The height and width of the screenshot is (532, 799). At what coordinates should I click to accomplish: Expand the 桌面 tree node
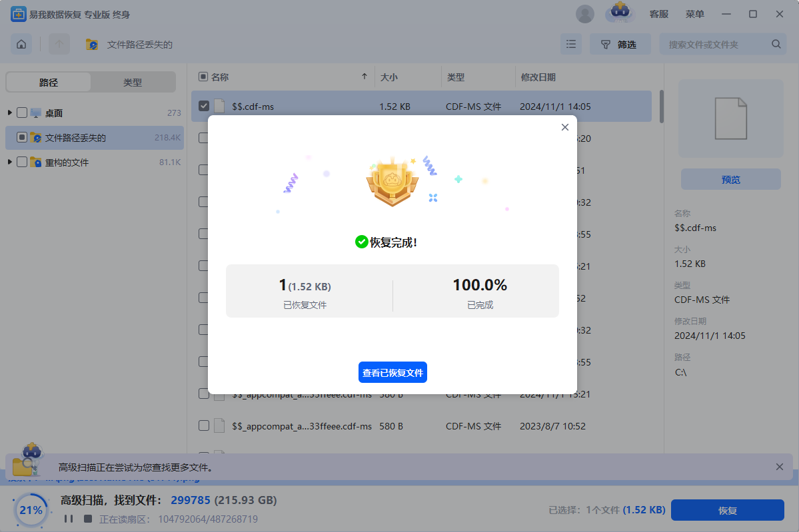coord(10,113)
